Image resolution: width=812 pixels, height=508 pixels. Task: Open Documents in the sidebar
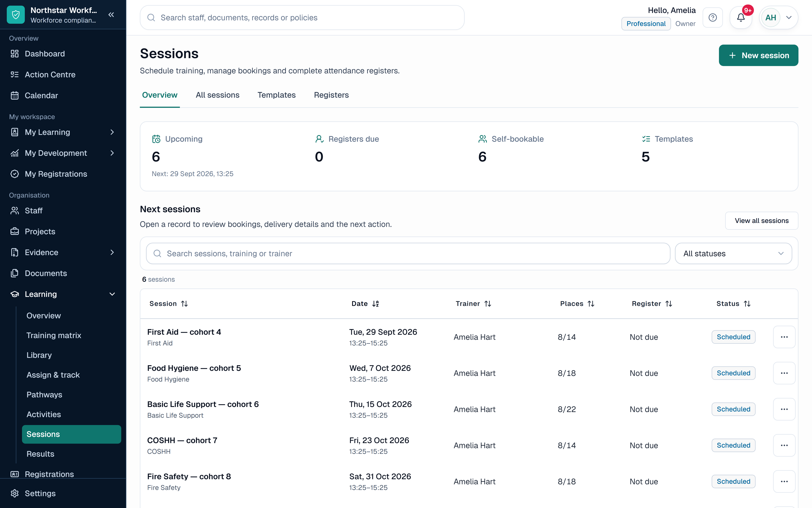point(63,273)
